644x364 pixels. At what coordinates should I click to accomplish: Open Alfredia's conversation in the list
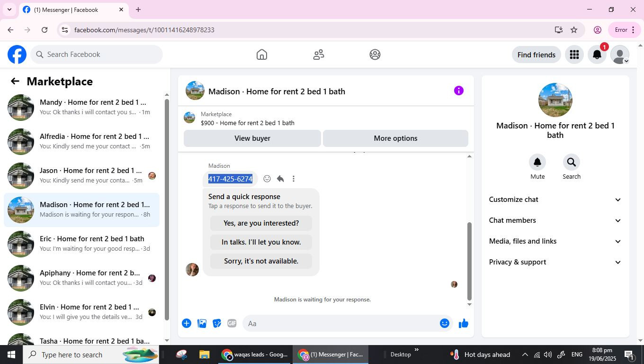81,142
